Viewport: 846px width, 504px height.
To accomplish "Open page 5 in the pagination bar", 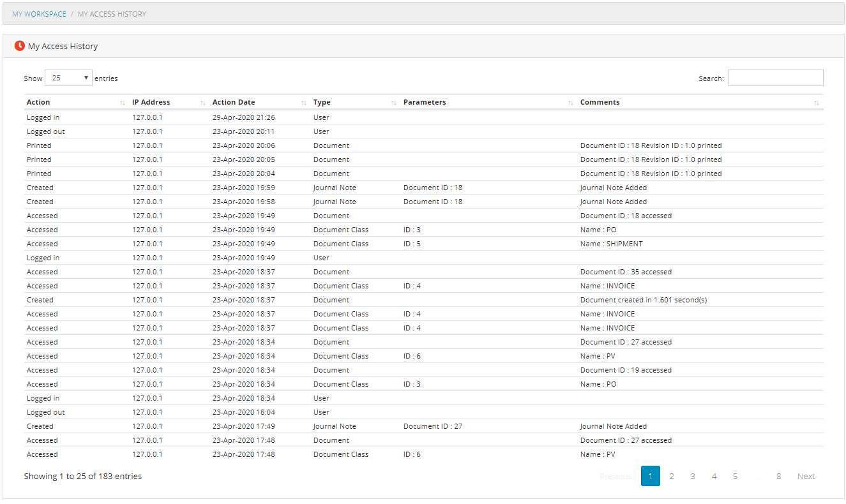I will click(735, 476).
